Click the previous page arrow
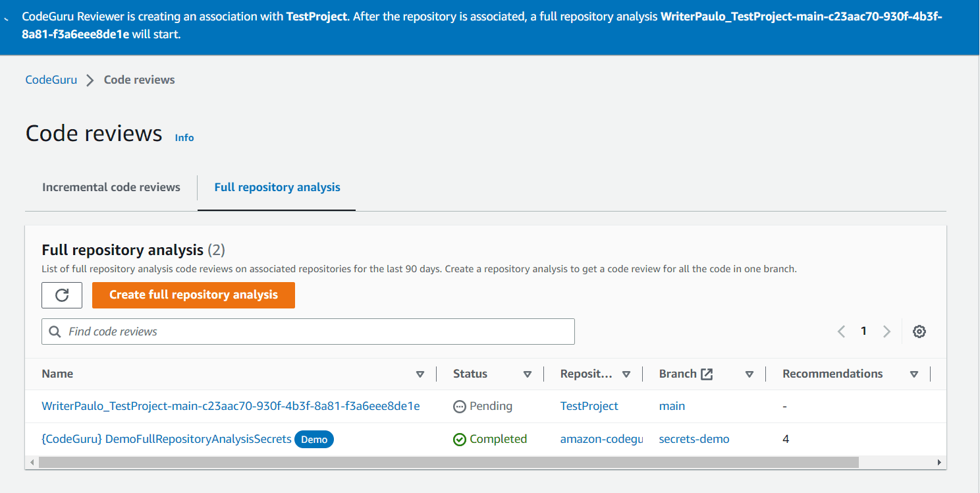 pyautogui.click(x=841, y=331)
